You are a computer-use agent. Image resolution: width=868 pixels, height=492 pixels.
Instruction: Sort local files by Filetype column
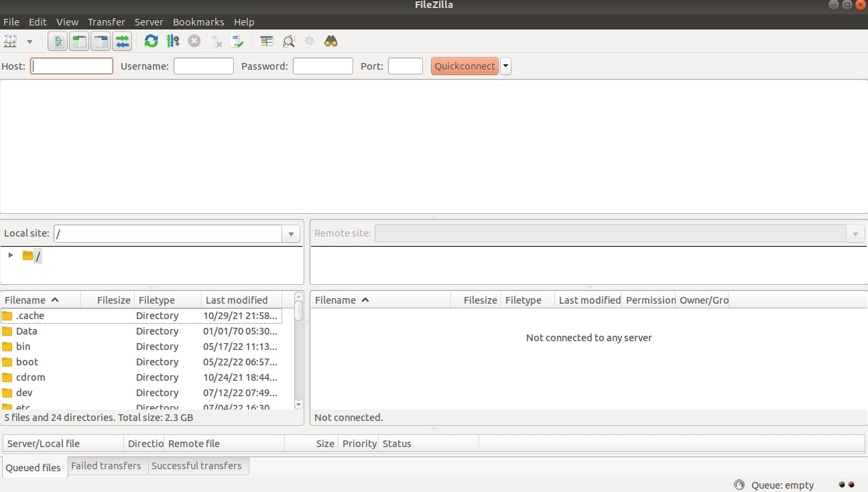click(x=168, y=300)
